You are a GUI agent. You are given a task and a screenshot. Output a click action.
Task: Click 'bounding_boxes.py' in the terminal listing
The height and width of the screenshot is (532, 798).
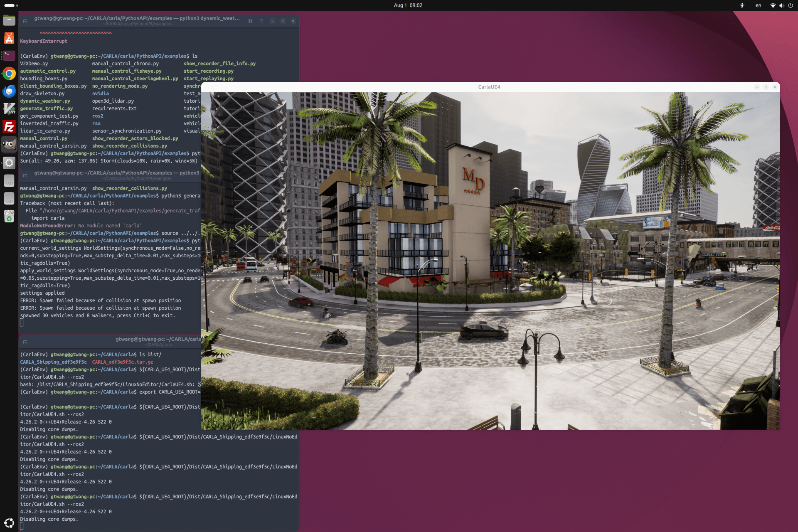pyautogui.click(x=44, y=79)
